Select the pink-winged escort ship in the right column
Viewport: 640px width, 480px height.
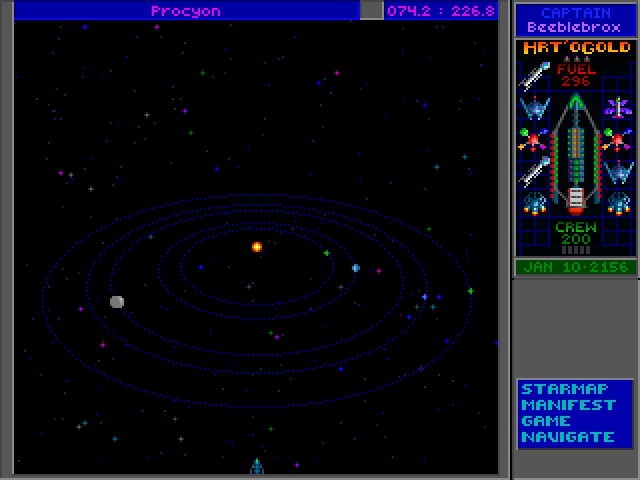[x=618, y=108]
